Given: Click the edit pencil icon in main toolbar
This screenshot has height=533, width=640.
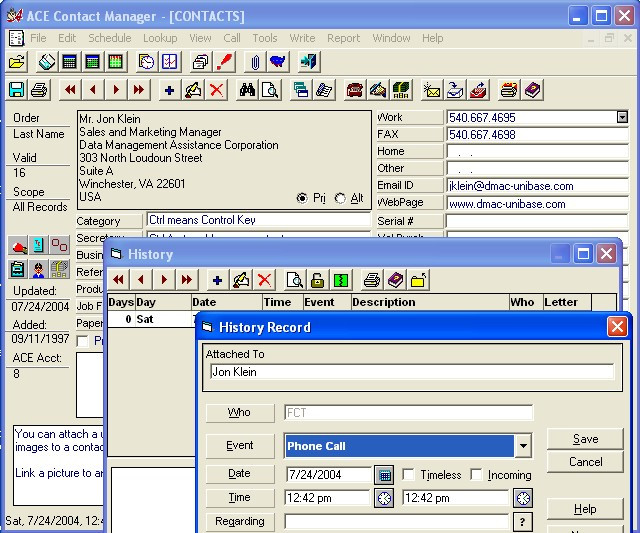Looking at the screenshot, I should 193,90.
